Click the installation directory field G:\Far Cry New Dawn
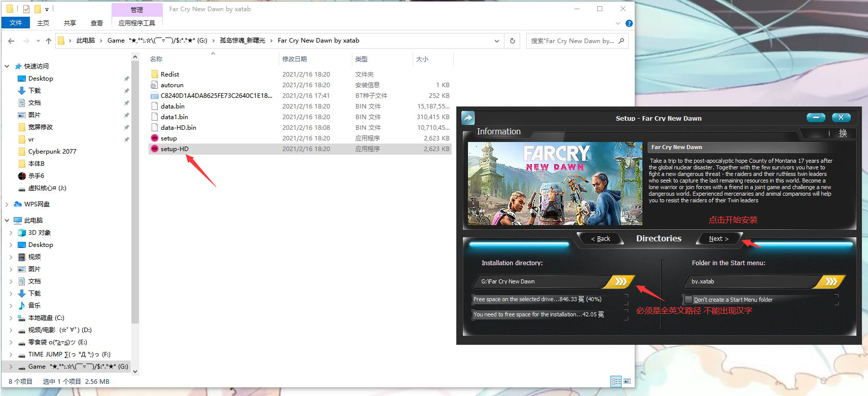868x396 pixels. 541,281
